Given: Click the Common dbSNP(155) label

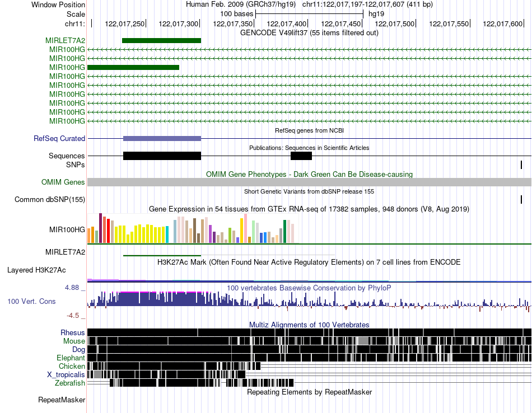Looking at the screenshot, I should [x=50, y=199].
